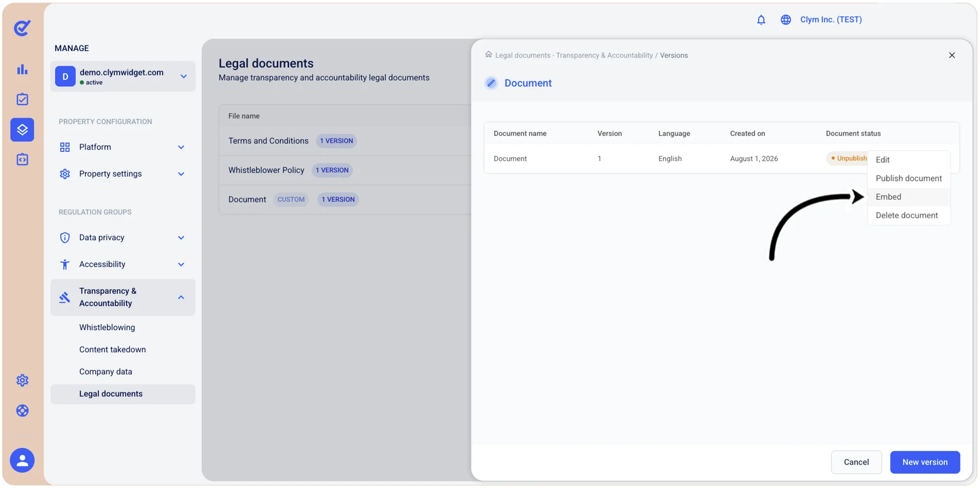Open the settings gear icon in left rail
The height and width of the screenshot is (488, 980).
click(x=22, y=380)
